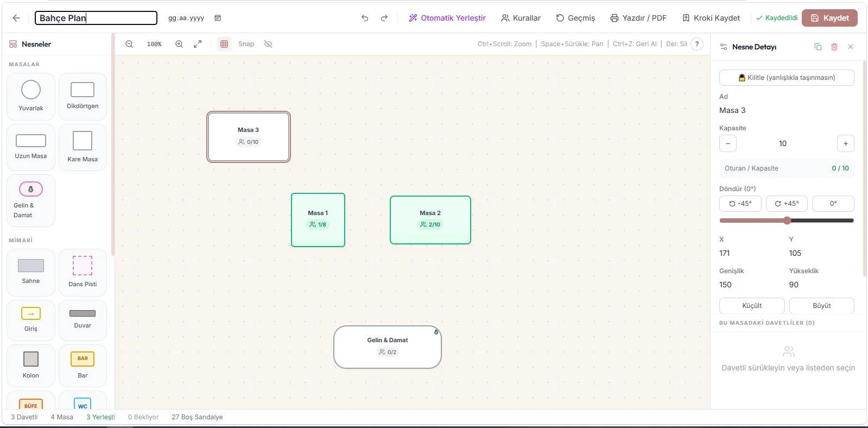
Task: Click Yazdır / PDF print button
Action: click(638, 18)
